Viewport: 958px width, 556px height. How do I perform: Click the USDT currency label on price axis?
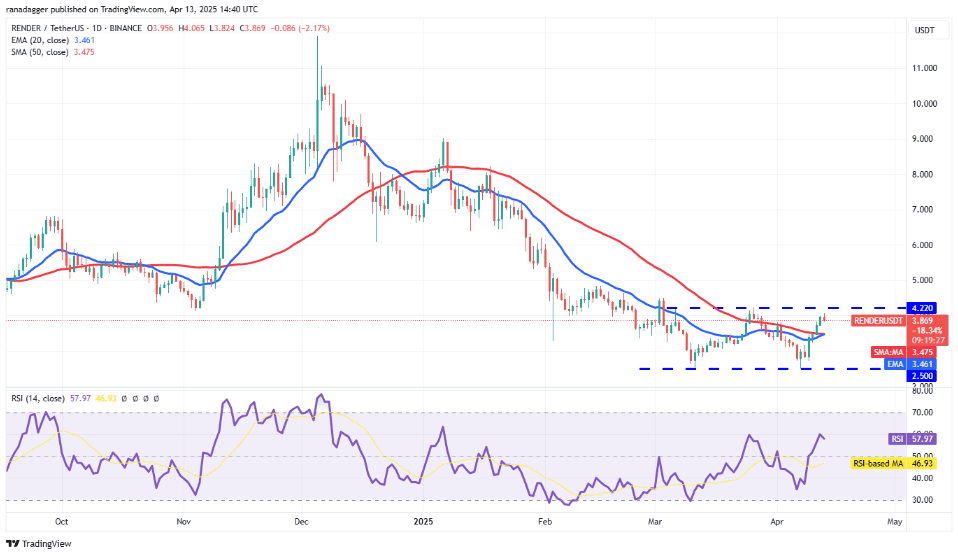point(924,30)
